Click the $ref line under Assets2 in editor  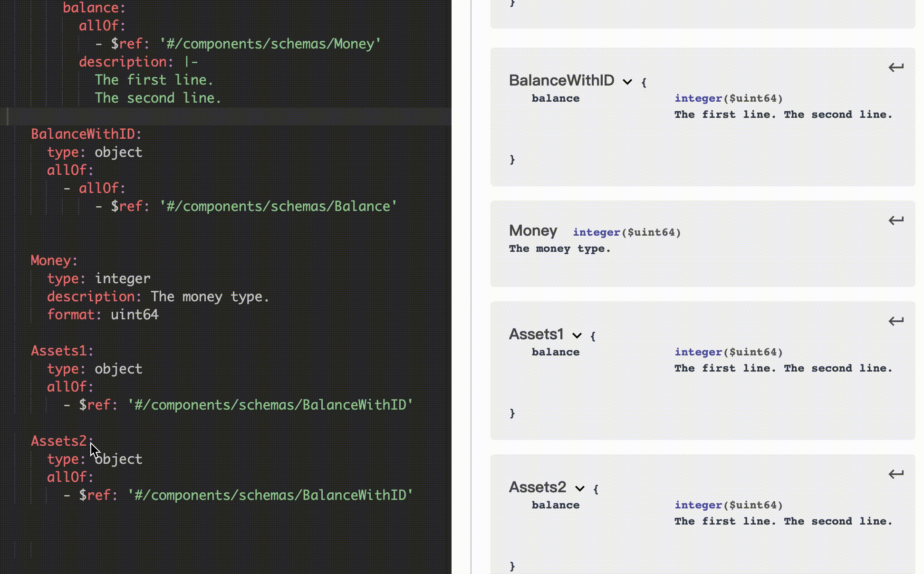(238, 495)
